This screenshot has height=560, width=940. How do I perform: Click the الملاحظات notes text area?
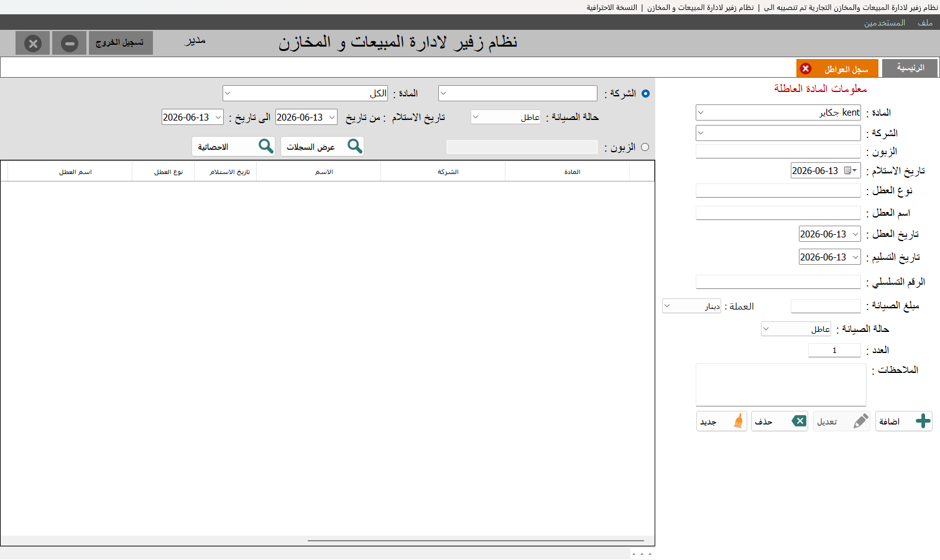781,385
